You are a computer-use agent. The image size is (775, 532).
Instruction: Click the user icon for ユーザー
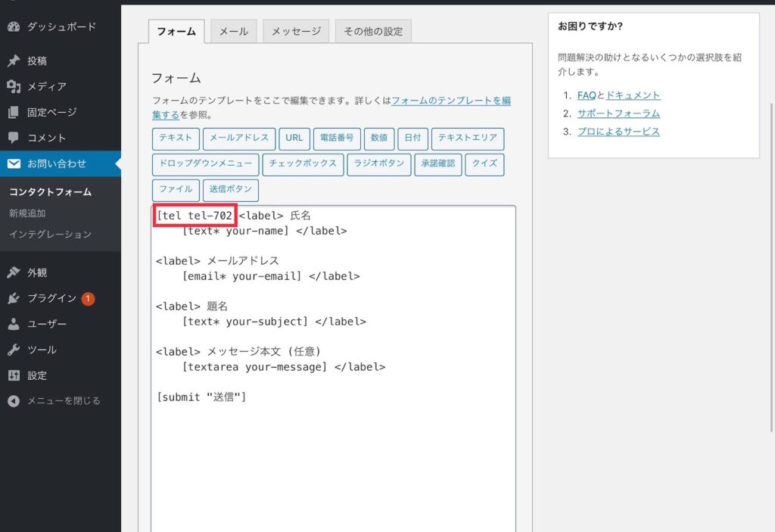click(14, 325)
